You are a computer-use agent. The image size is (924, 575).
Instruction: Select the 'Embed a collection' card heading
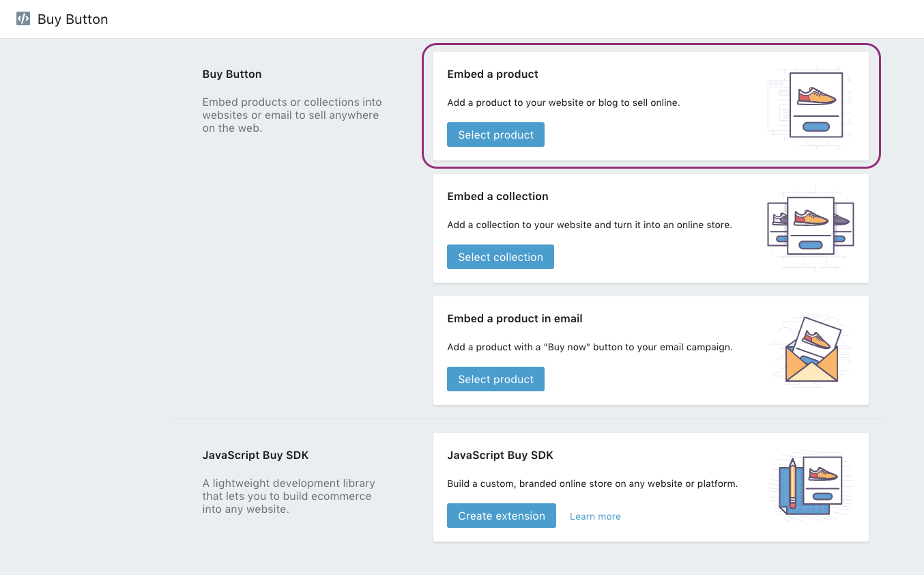coord(497,196)
